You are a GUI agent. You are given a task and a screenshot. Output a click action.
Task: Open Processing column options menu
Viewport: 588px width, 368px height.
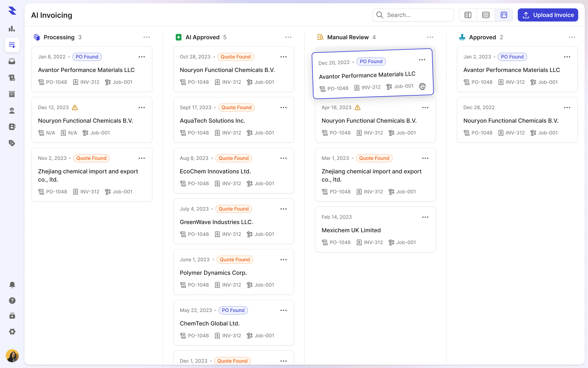coord(147,37)
